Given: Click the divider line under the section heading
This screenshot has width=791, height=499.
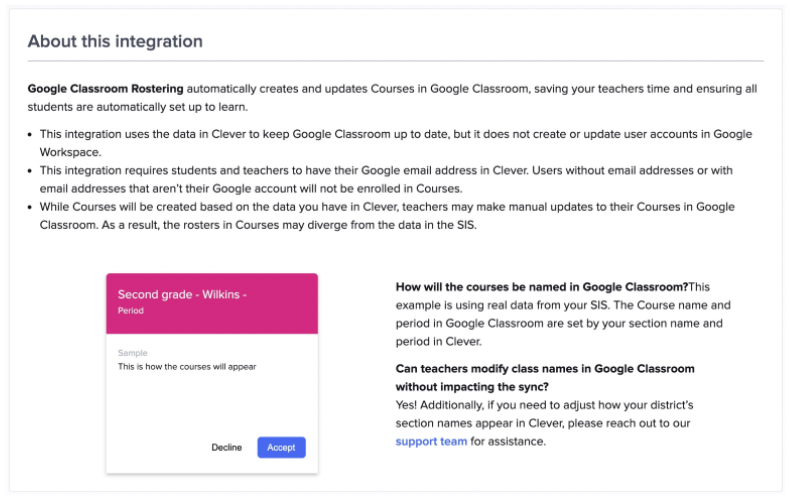Looking at the screenshot, I should [x=395, y=62].
